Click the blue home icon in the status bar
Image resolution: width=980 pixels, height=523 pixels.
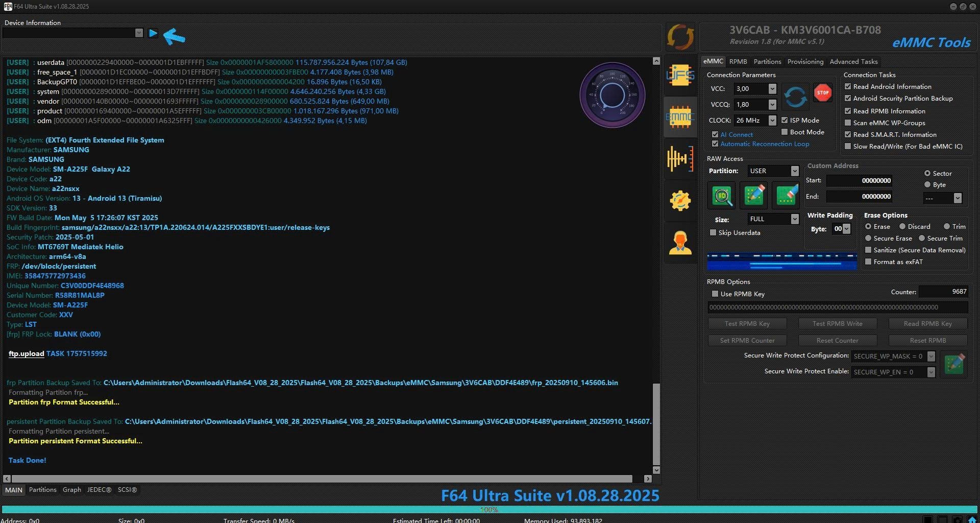coord(972,520)
